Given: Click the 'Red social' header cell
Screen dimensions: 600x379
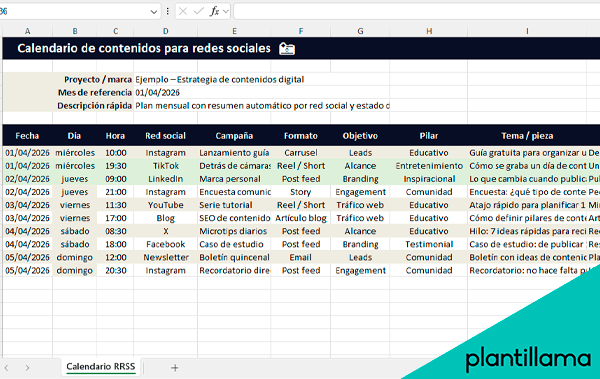Looking at the screenshot, I should 165,136.
